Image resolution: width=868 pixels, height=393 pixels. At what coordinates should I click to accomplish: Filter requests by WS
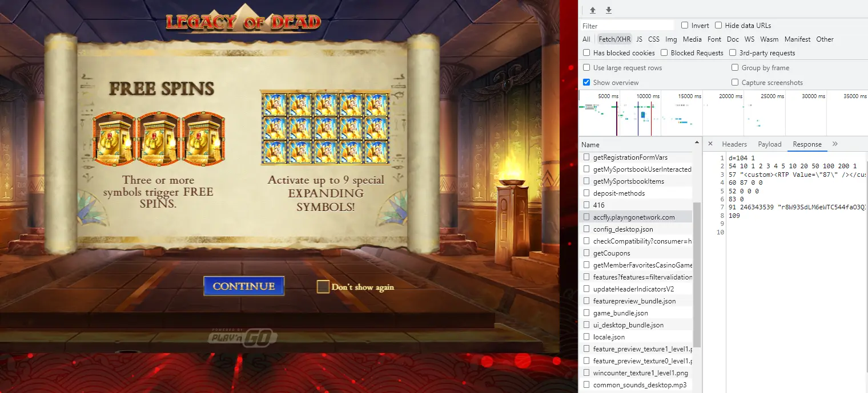click(x=749, y=39)
